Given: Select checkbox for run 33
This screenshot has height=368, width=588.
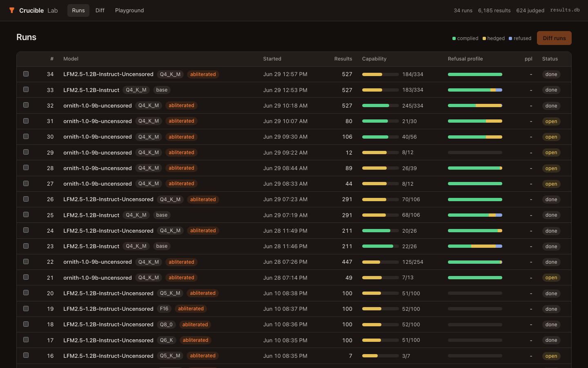Looking at the screenshot, I should coord(26,90).
